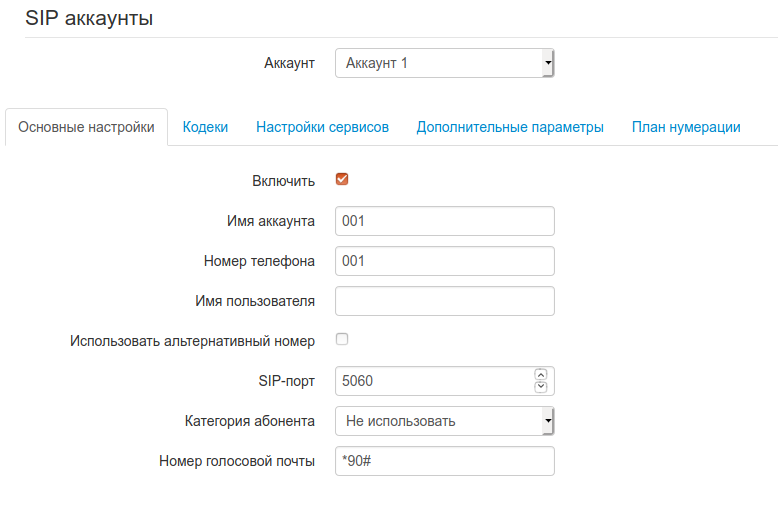
Task: Click the Включить label text
Action: pos(284,181)
